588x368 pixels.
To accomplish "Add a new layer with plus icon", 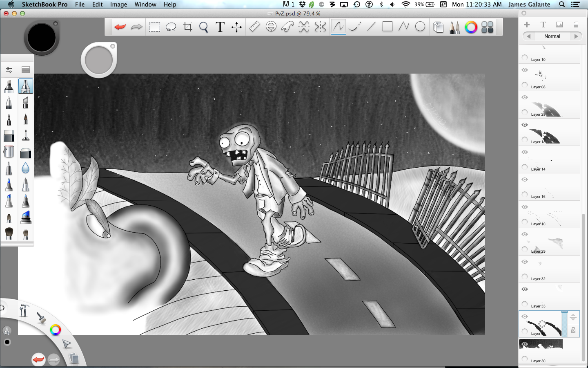I will (x=527, y=25).
